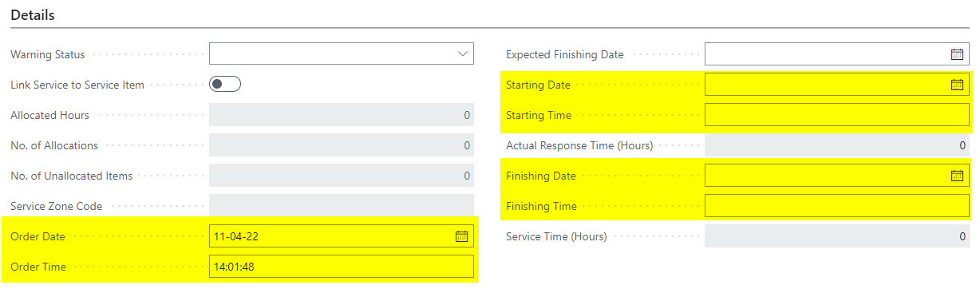Focus the Expected Finishing Date input field
The width and height of the screenshot is (980, 293).
click(837, 54)
